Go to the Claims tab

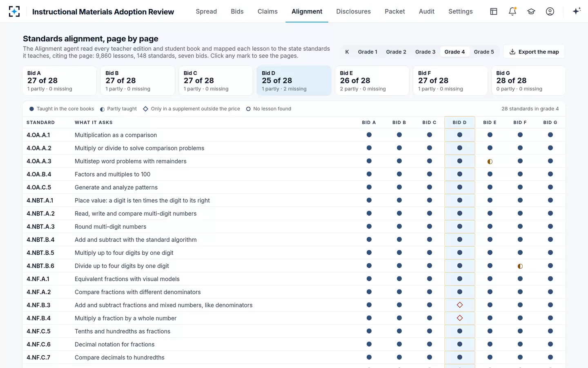click(267, 11)
